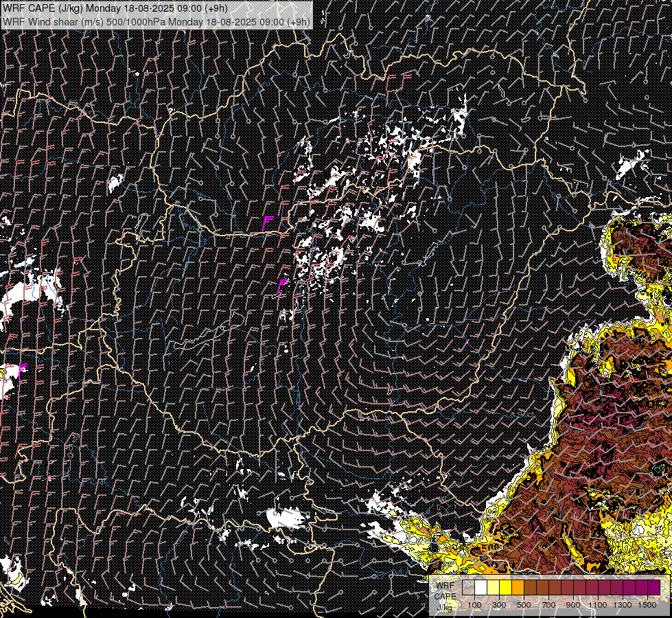Screen dimensions: 672x618
Task: Click the magenta wind barb at left map edge
Action: (x=23, y=371)
